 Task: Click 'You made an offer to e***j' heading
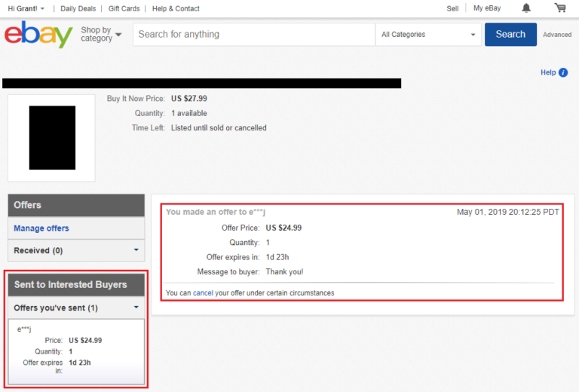216,212
